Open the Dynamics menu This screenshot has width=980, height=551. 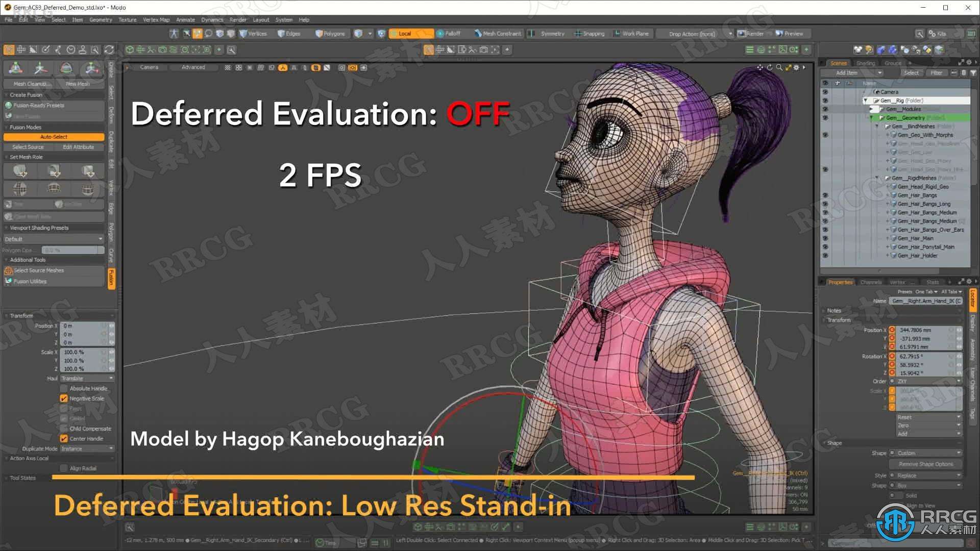[212, 20]
